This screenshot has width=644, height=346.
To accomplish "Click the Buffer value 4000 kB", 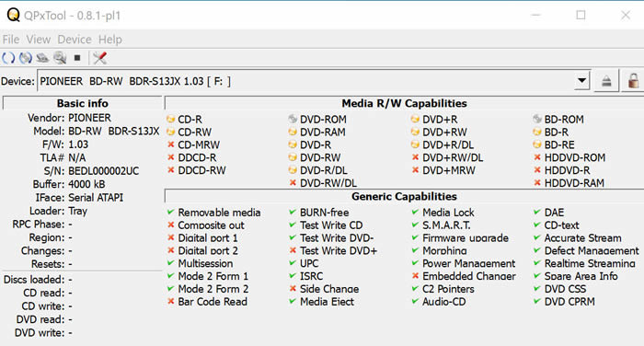I will [86, 184].
